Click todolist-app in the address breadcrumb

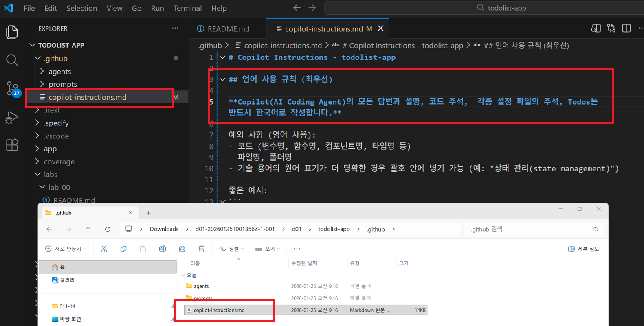click(x=334, y=229)
